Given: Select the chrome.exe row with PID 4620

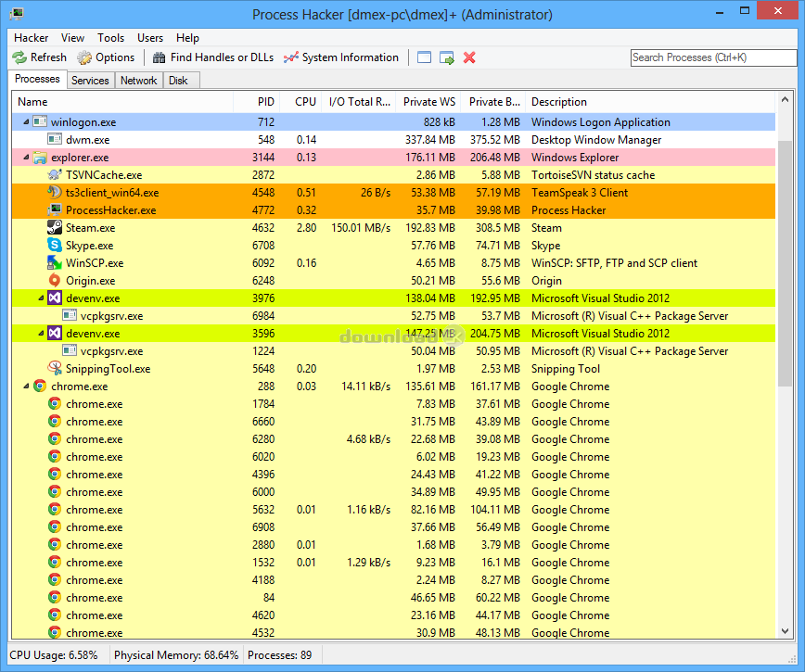Looking at the screenshot, I should [393, 615].
